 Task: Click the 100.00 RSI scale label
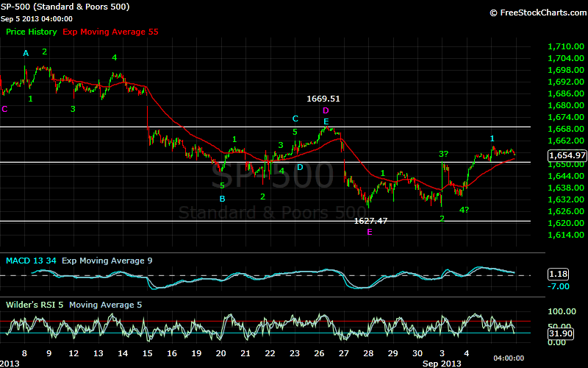[562, 311]
